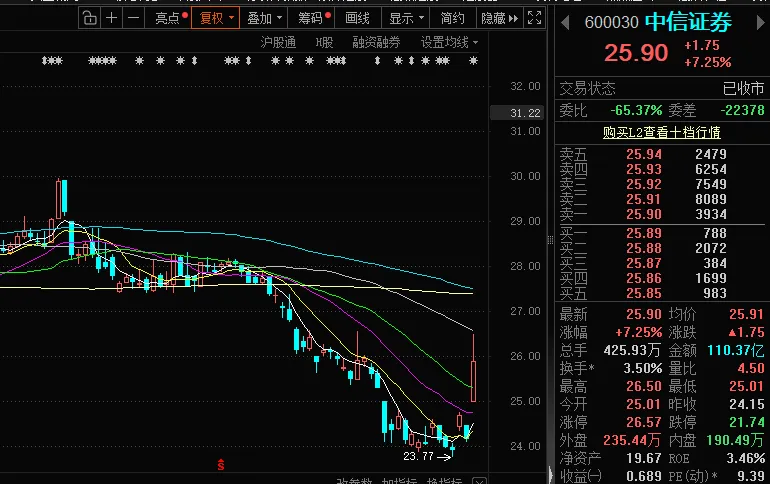The height and width of the screenshot is (484, 770).
Task: Click the 跌停 limit-down price 21.74
Action: click(747, 422)
